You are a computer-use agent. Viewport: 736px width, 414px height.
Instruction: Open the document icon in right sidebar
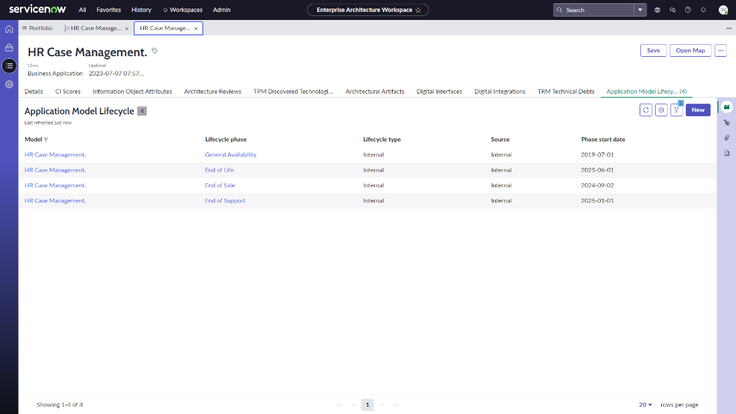(x=727, y=153)
